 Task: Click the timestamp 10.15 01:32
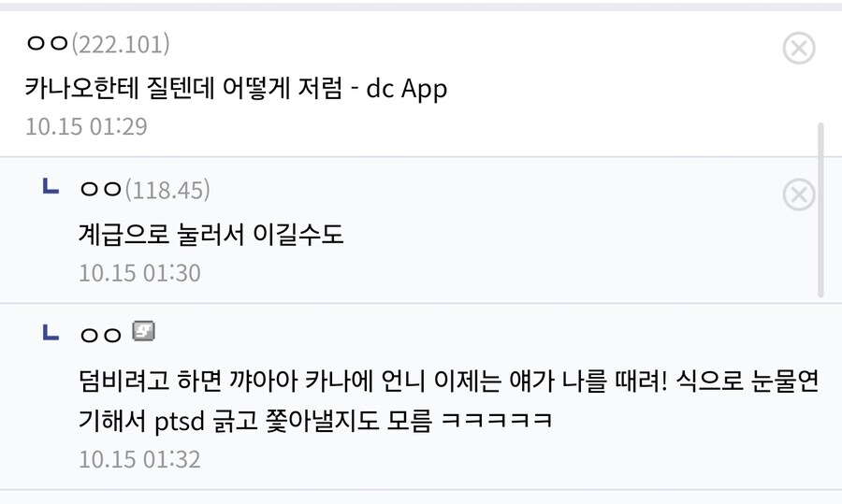coord(139,459)
